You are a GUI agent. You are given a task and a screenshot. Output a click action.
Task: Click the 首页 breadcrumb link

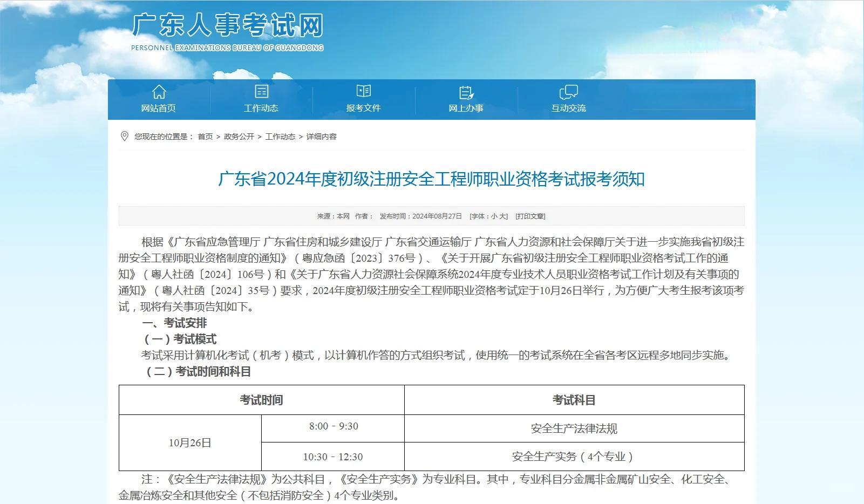tap(205, 137)
